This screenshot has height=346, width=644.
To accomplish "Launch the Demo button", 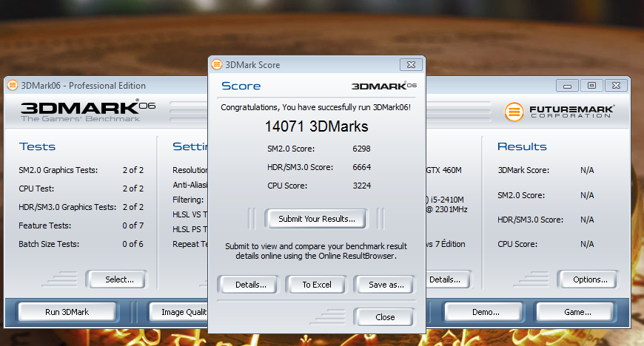I will coord(486,312).
